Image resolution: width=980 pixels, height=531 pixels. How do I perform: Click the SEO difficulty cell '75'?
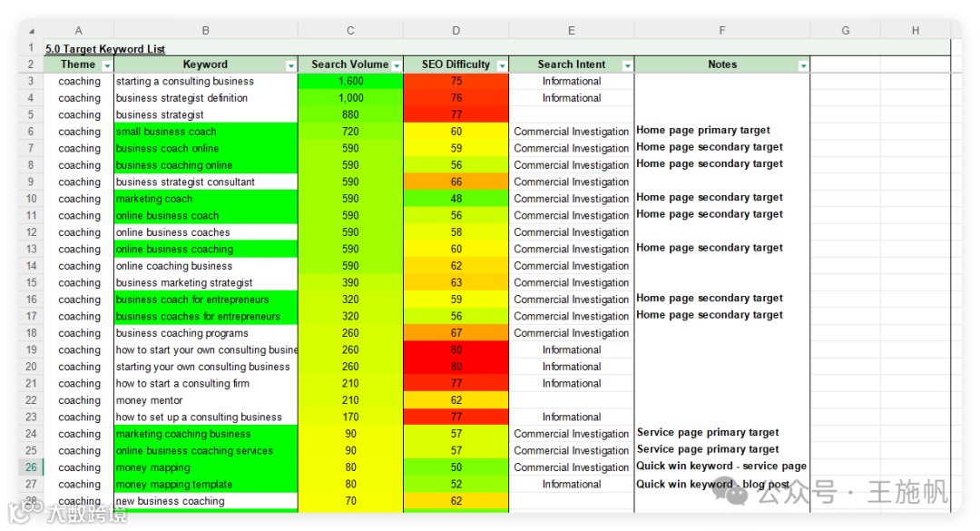[x=456, y=82]
